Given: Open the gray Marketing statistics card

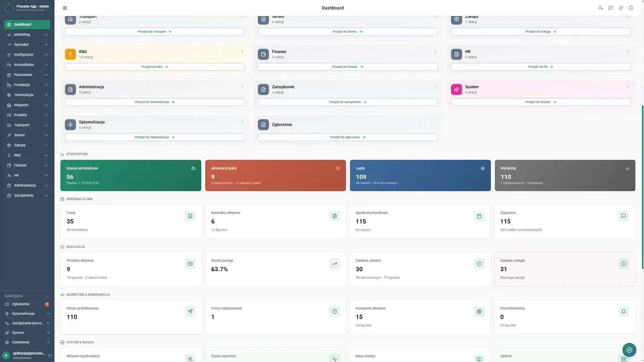Looking at the screenshot, I should click(565, 176).
